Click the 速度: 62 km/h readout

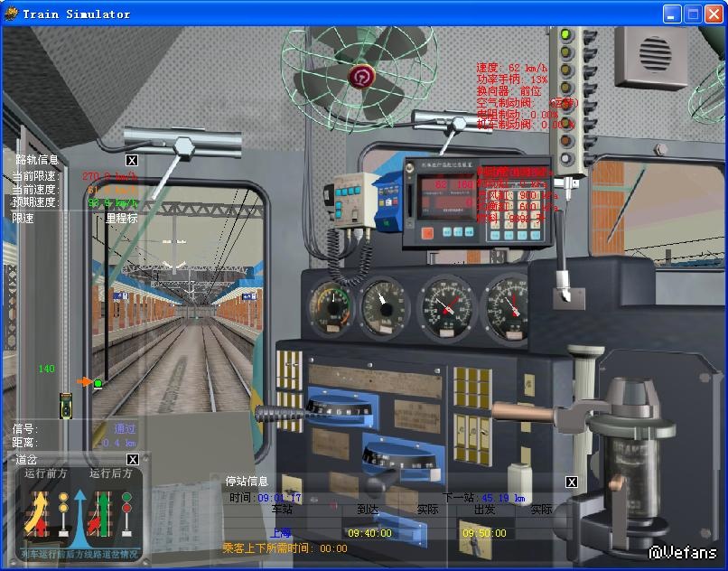pyautogui.click(x=511, y=68)
